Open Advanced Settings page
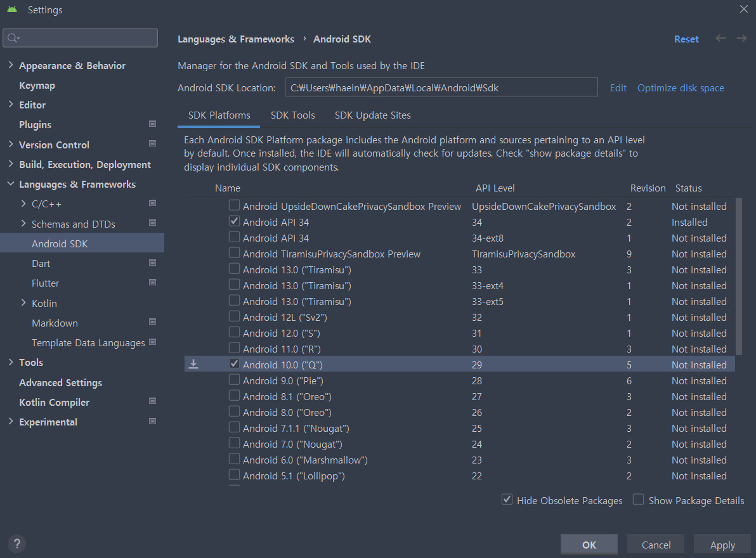This screenshot has width=756, height=558. point(61,382)
